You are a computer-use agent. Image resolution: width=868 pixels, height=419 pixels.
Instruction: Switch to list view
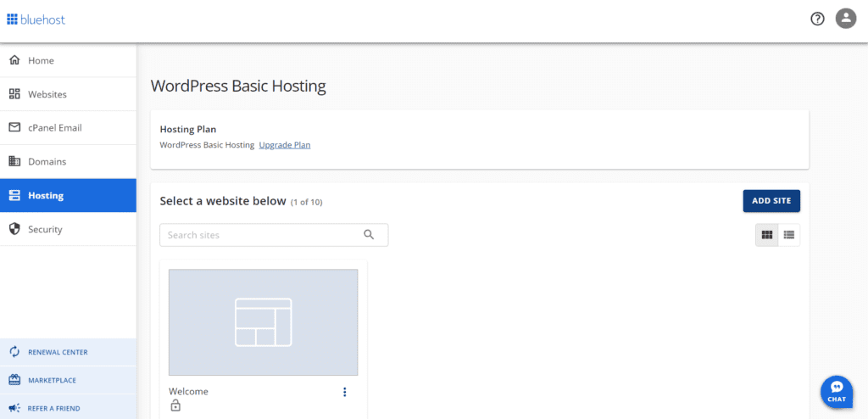pos(789,235)
